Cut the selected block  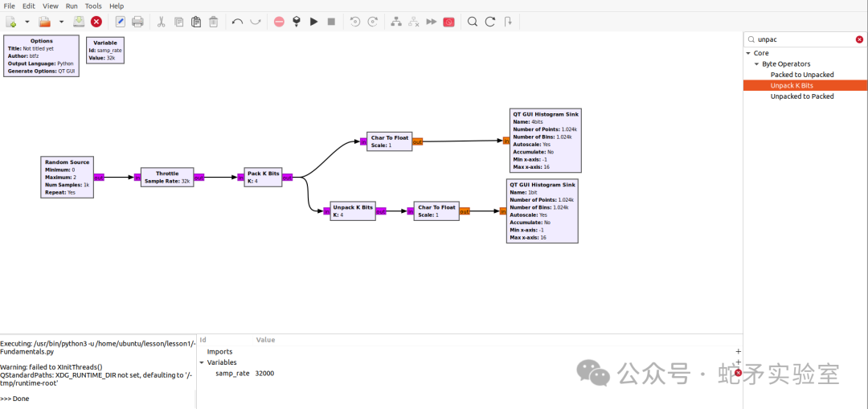161,22
